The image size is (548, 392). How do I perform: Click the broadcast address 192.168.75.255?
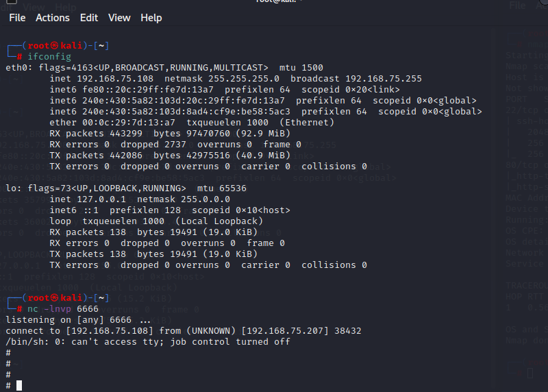pyautogui.click(x=384, y=79)
